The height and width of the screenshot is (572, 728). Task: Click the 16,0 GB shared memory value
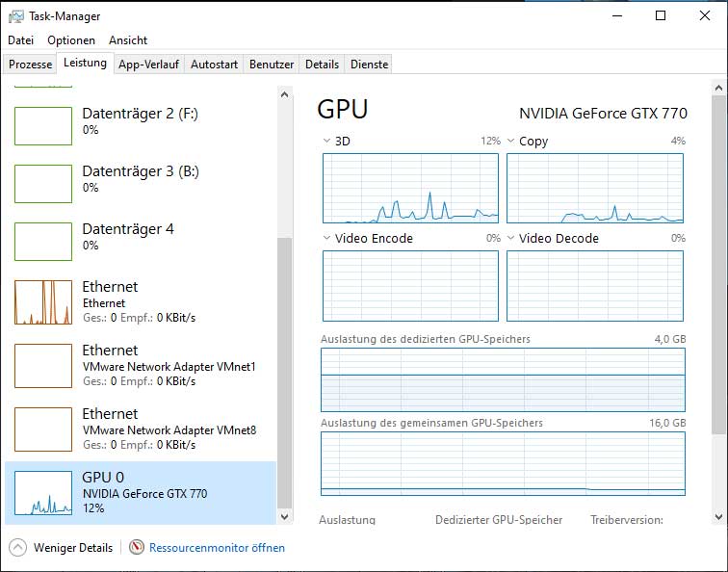pyautogui.click(x=667, y=423)
